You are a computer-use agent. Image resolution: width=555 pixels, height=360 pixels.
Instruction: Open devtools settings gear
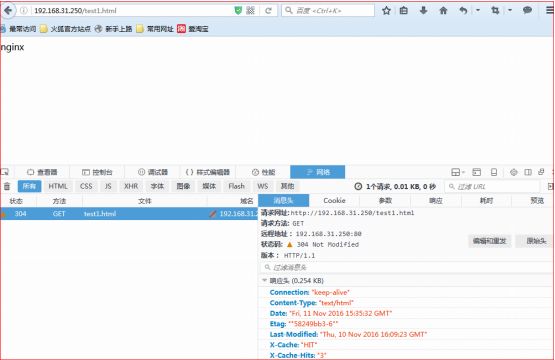pyautogui.click(x=514, y=172)
